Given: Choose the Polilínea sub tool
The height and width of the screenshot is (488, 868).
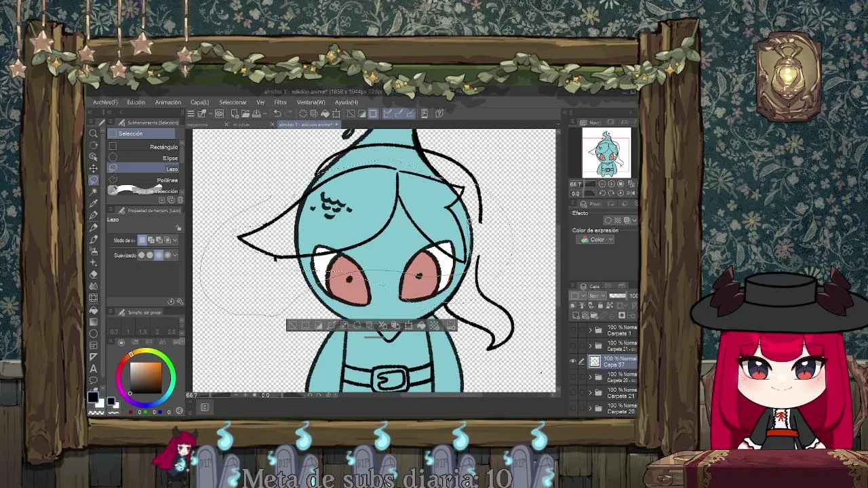Looking at the screenshot, I should (x=144, y=180).
